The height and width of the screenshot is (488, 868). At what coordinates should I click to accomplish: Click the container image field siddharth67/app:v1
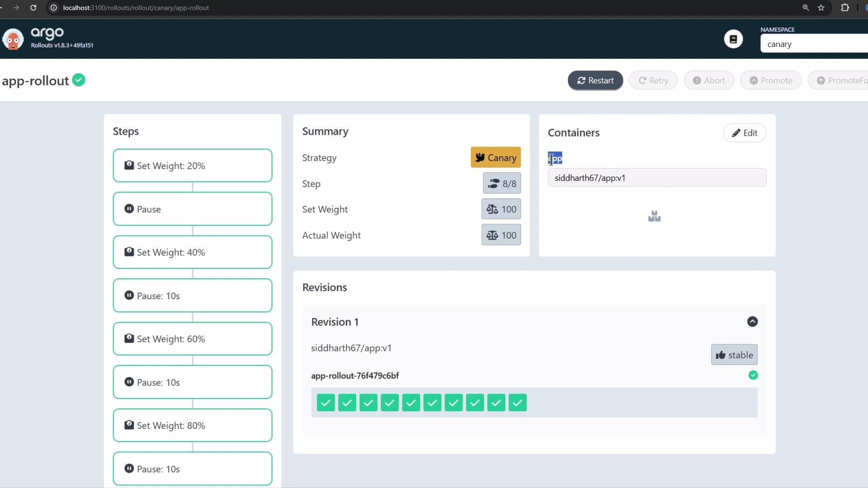pos(657,178)
